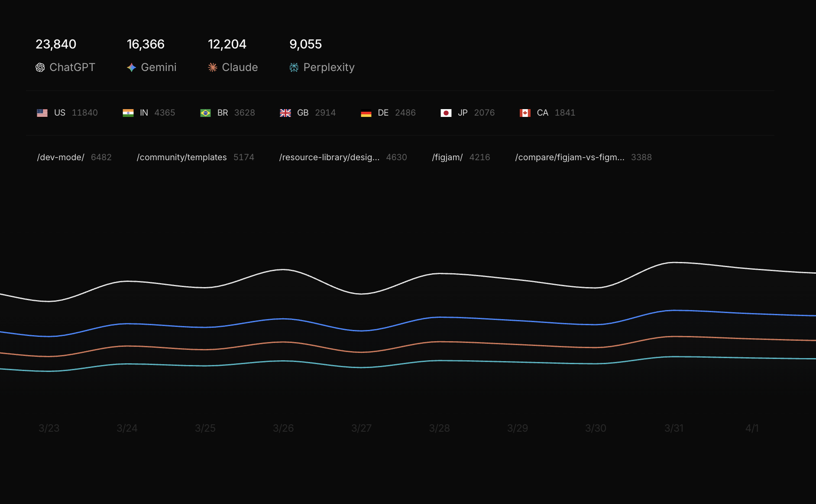
Task: Click the white ChatGPT chart line
Action: (440, 274)
